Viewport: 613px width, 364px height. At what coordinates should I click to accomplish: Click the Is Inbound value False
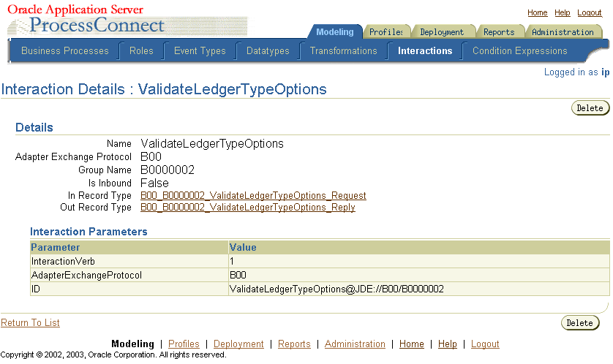click(154, 183)
